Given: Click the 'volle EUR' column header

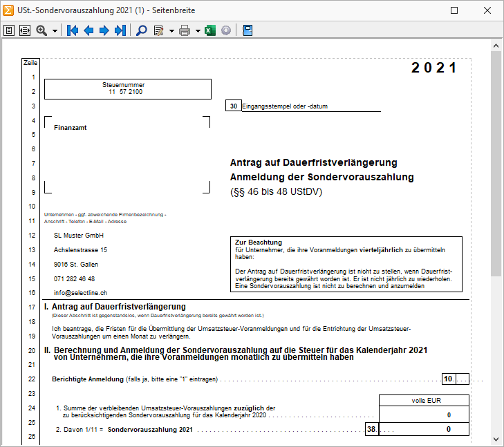Looking at the screenshot, I should 426,401.
